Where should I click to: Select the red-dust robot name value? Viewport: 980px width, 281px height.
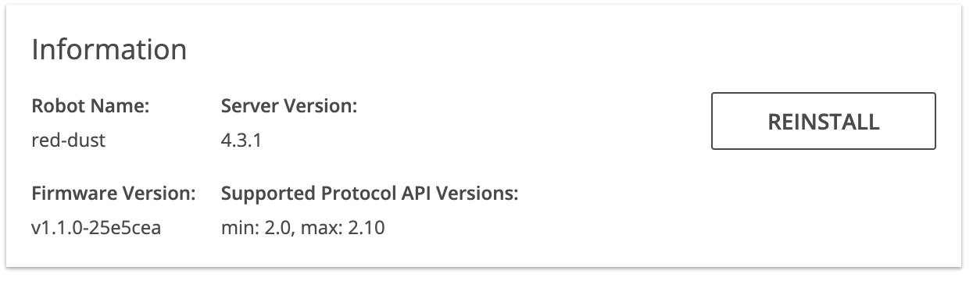click(68, 140)
